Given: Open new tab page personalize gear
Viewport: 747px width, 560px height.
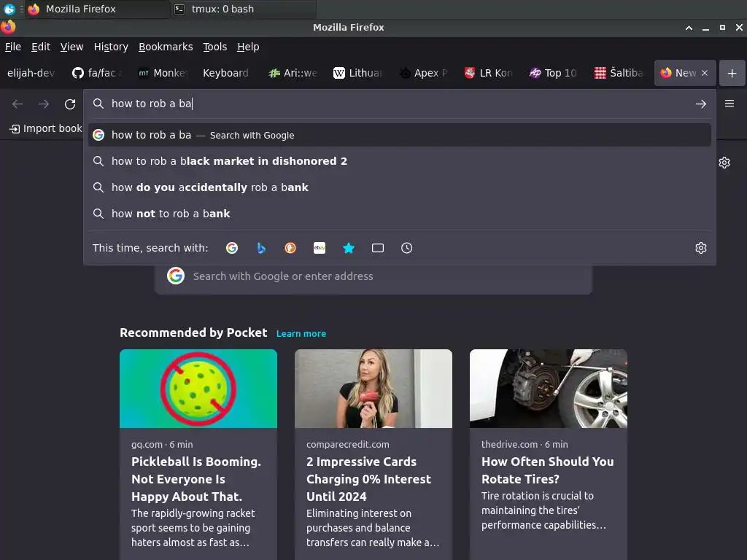Looking at the screenshot, I should [724, 163].
